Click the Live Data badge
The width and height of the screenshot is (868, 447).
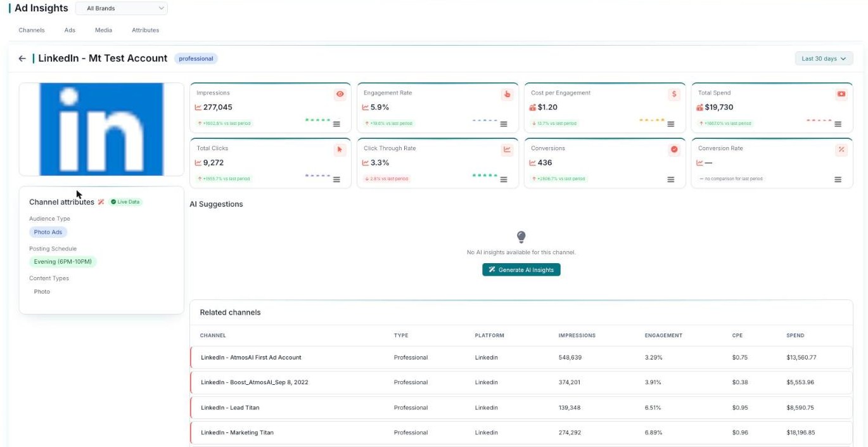[x=125, y=202]
